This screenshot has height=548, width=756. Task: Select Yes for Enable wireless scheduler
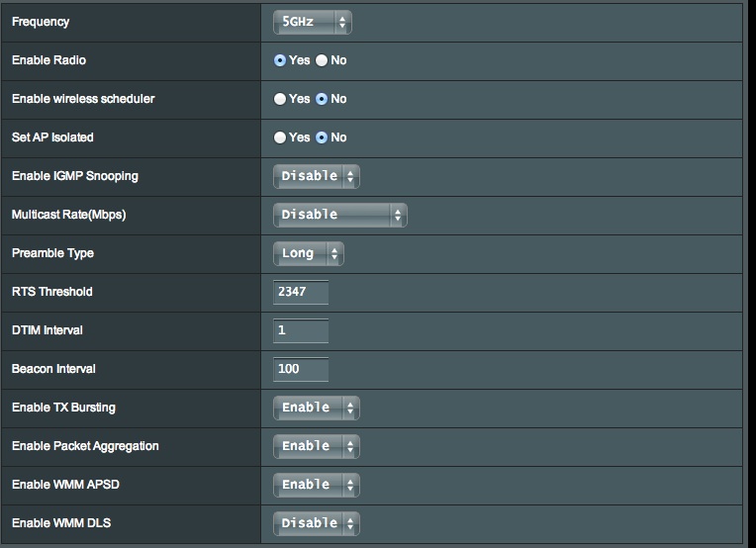(280, 99)
